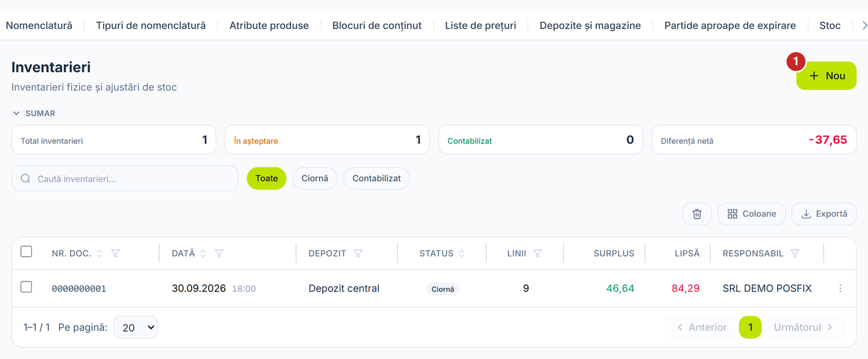Collapse the SUMAR section

point(34,113)
